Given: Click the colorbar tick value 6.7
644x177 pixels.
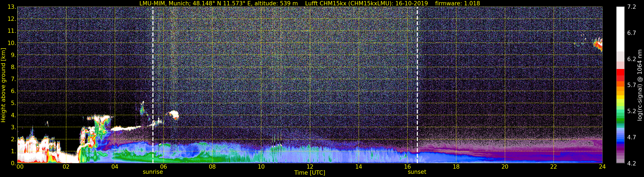Looking at the screenshot, I should [x=632, y=33].
